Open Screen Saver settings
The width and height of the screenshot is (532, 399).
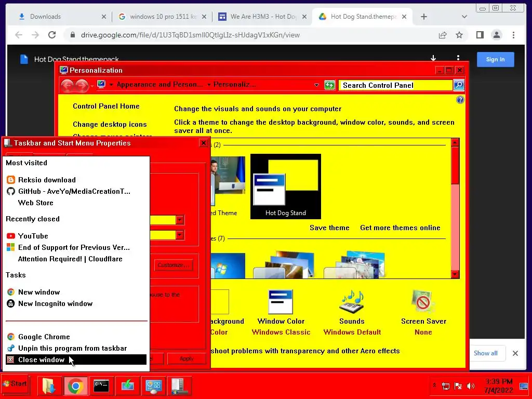423,312
